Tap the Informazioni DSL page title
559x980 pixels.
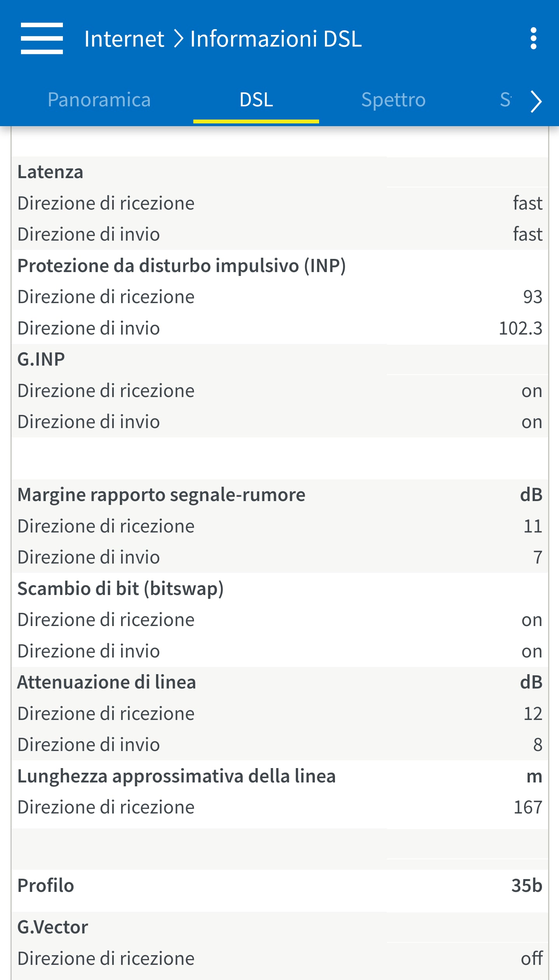(276, 39)
